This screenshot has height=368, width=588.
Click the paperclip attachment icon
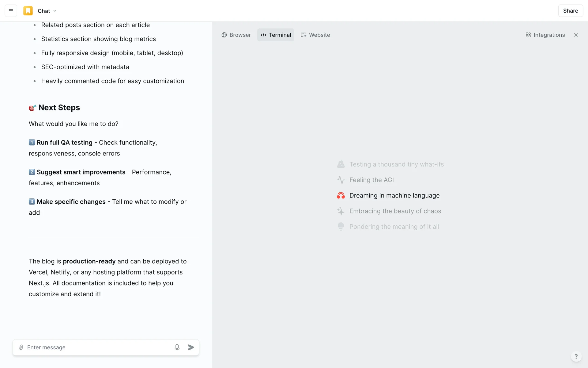[x=21, y=347]
